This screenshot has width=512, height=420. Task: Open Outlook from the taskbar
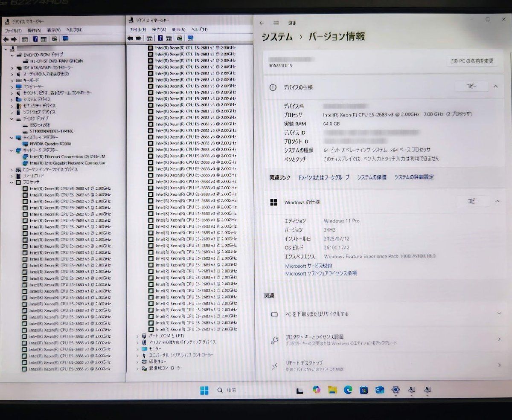[379, 390]
